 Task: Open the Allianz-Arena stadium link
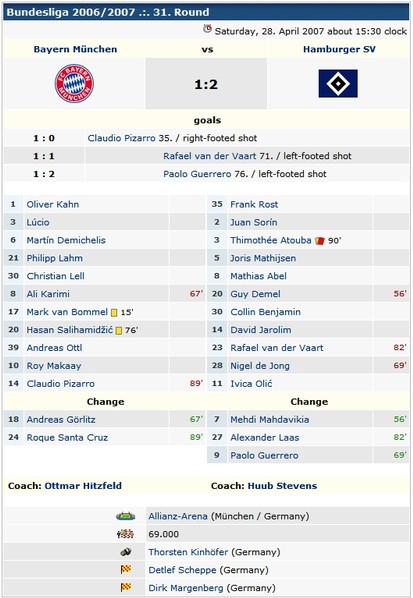click(x=178, y=516)
